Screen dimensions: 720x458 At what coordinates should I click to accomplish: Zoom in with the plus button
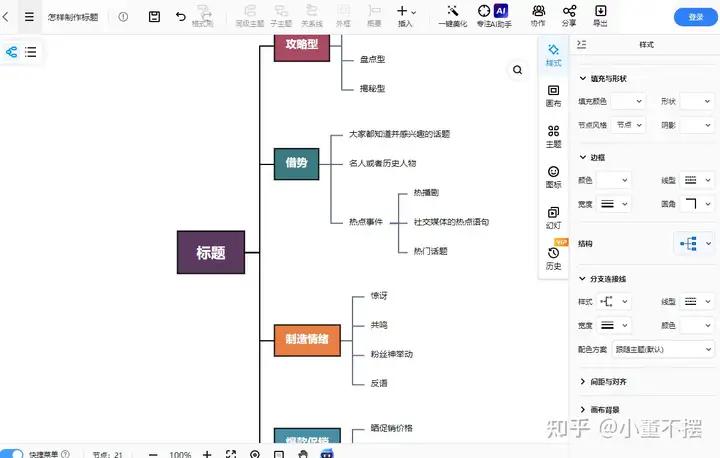pos(207,454)
